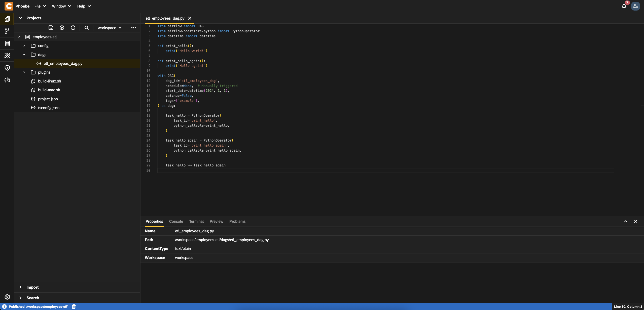The image size is (644, 310).
Task: Place cursor on empty line 30 in editor
Action: [x=386, y=170]
